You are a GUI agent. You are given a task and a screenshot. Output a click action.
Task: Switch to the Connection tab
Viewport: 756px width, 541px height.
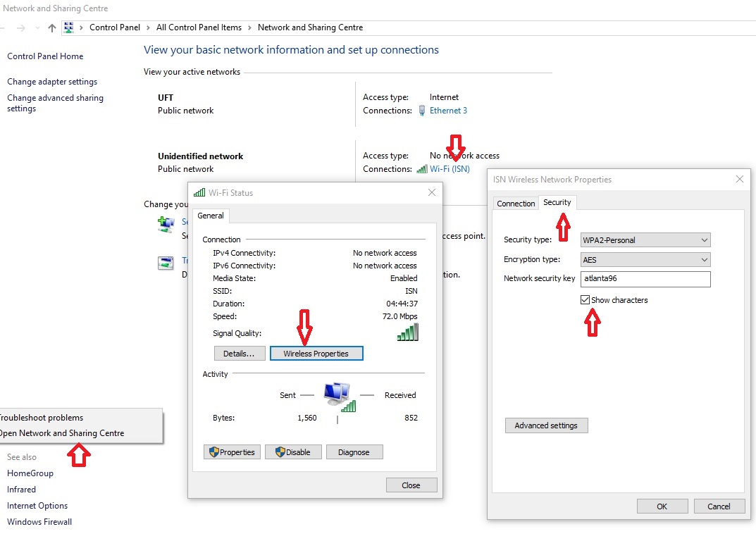point(515,203)
